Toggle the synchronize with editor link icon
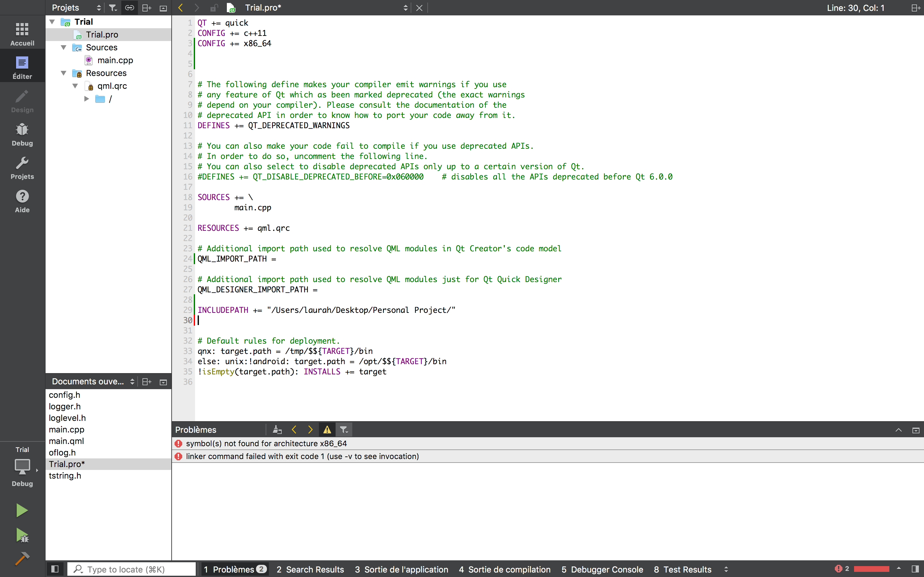 129,8
